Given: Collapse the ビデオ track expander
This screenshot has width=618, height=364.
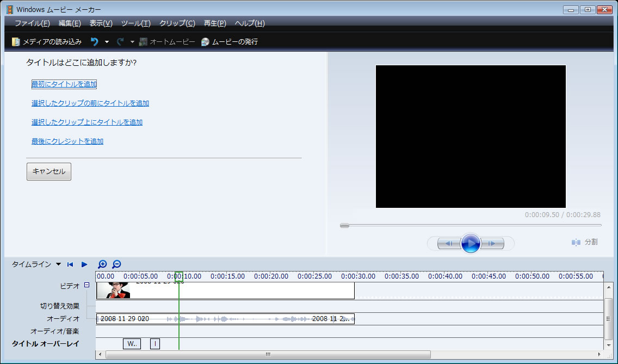Looking at the screenshot, I should [x=86, y=285].
